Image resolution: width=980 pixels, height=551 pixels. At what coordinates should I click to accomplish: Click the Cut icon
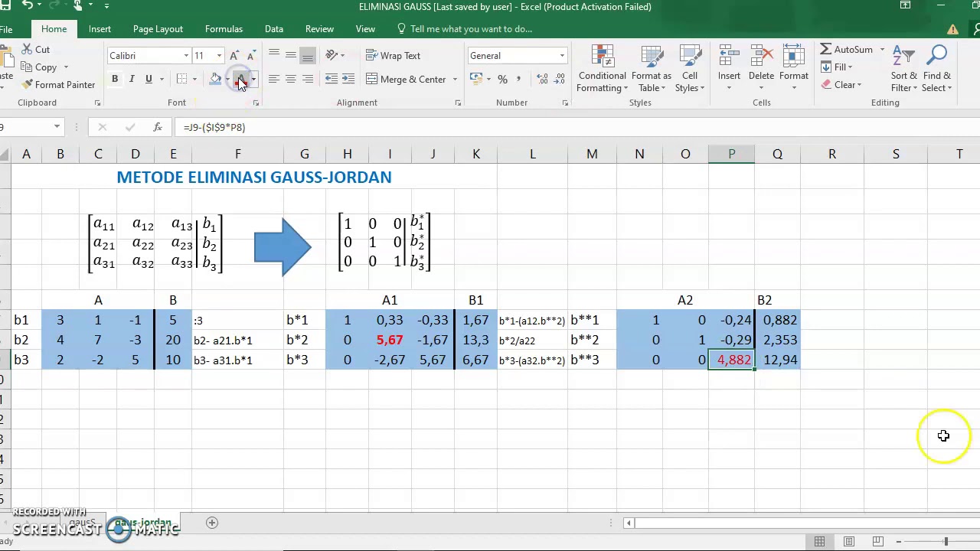28,50
